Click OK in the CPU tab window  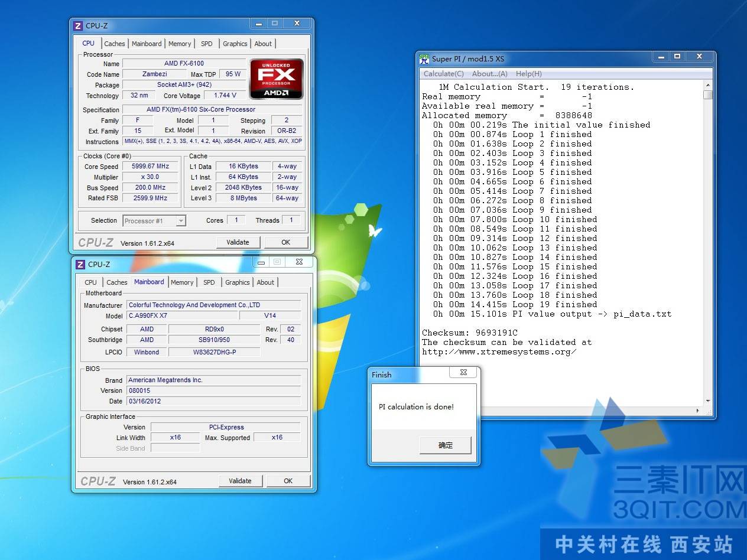(286, 242)
